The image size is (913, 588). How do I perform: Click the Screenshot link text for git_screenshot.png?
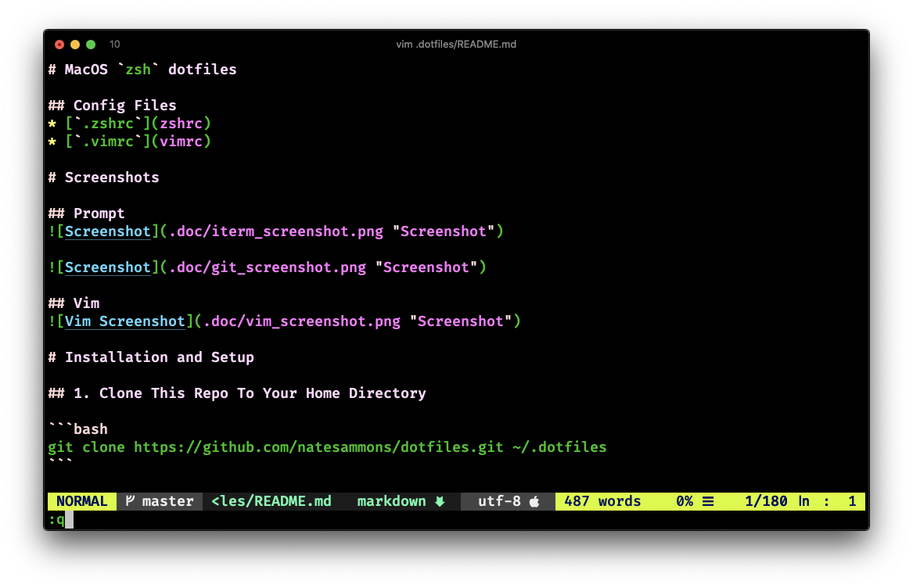pyautogui.click(x=108, y=267)
